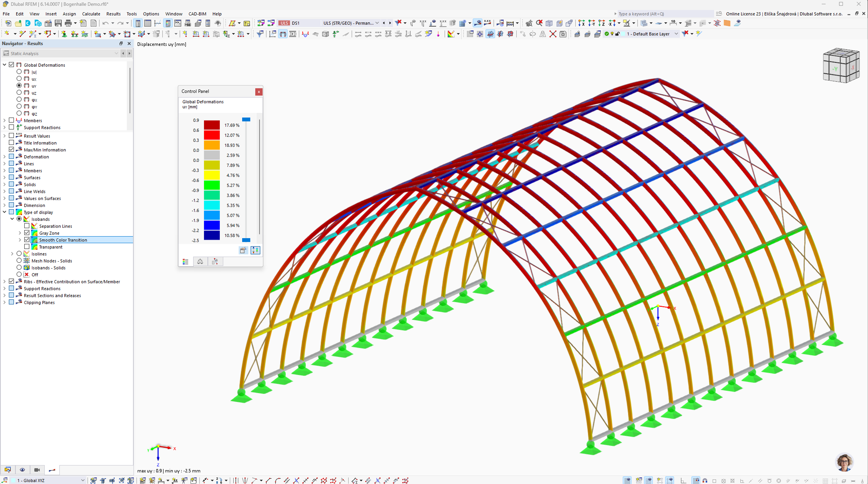Click the lower blue color range slider handle

pos(246,240)
